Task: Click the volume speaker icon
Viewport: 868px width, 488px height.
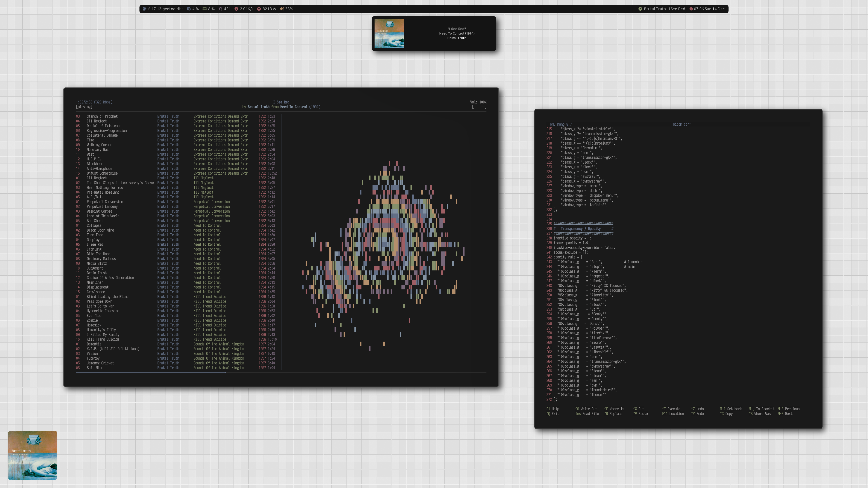Action: coord(282,9)
